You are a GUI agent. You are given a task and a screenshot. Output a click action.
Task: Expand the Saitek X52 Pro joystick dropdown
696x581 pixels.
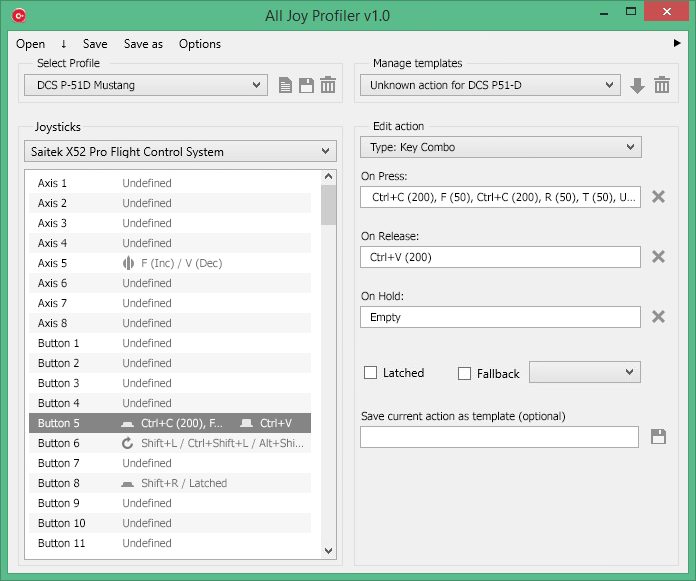point(180,152)
